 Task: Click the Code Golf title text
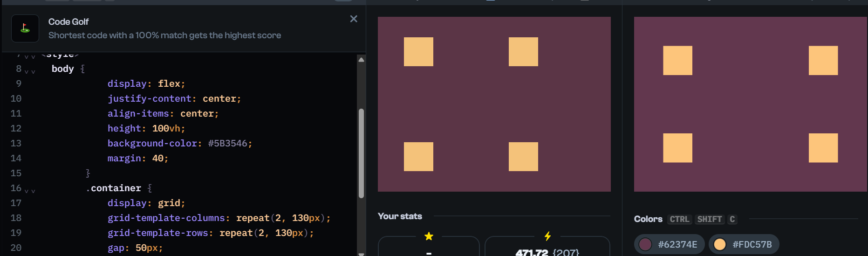(68, 22)
